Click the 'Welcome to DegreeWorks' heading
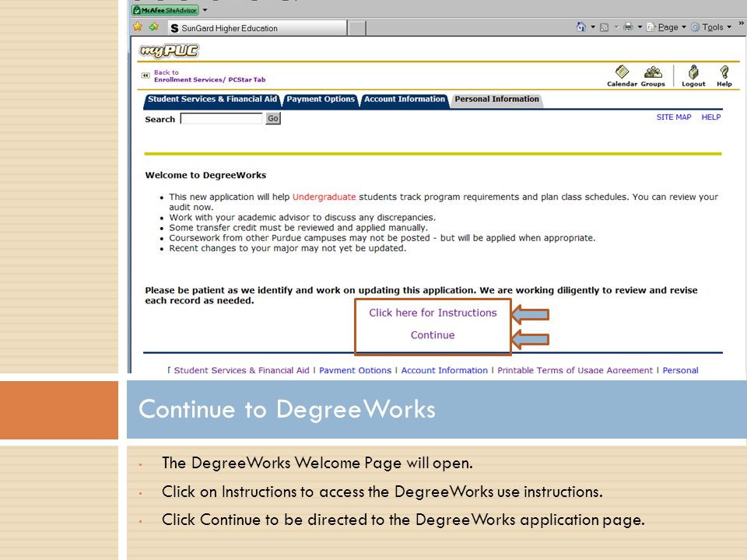 (x=205, y=175)
